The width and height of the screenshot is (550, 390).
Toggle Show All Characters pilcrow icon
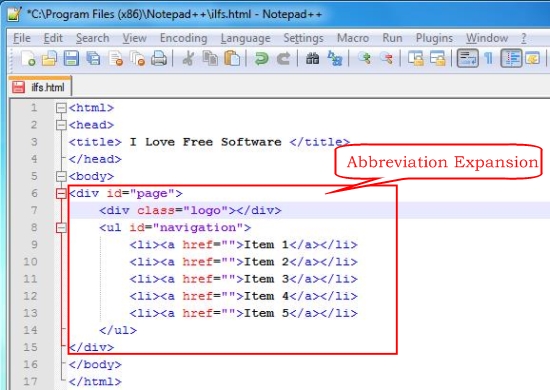[488, 58]
